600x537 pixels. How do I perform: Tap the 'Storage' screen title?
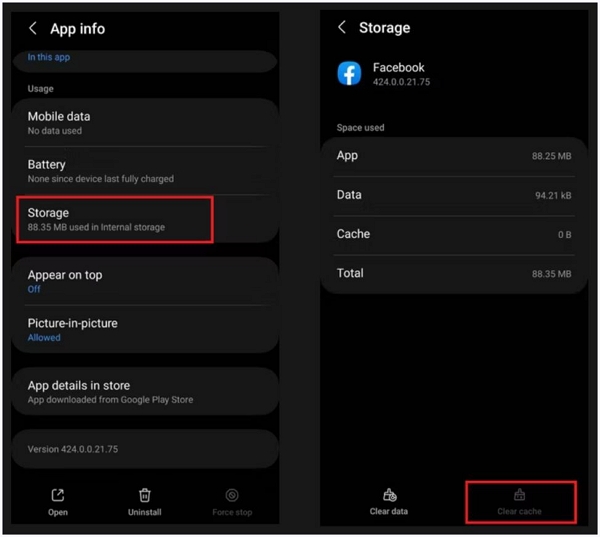point(385,28)
